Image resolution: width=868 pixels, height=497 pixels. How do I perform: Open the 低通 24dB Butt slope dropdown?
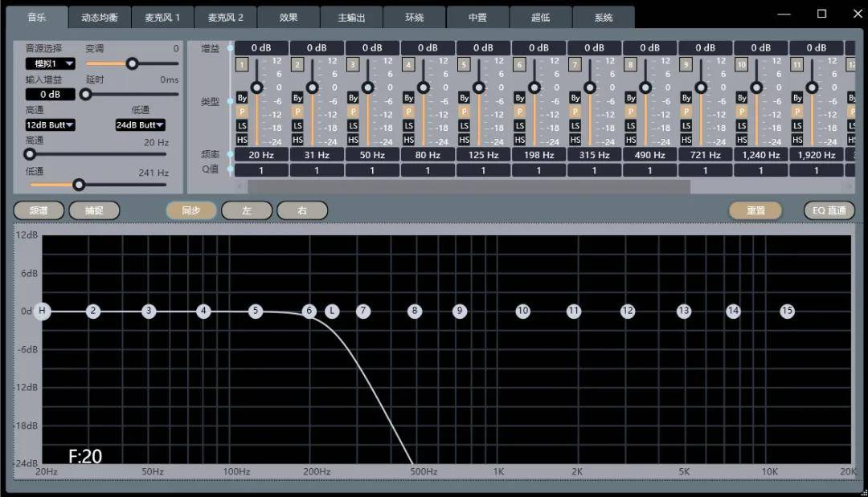(x=140, y=125)
